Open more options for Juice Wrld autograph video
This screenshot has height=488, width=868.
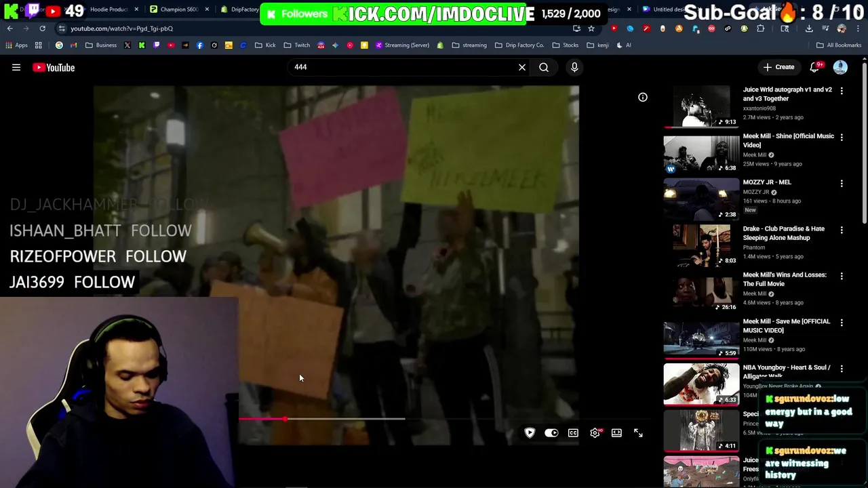(x=842, y=90)
